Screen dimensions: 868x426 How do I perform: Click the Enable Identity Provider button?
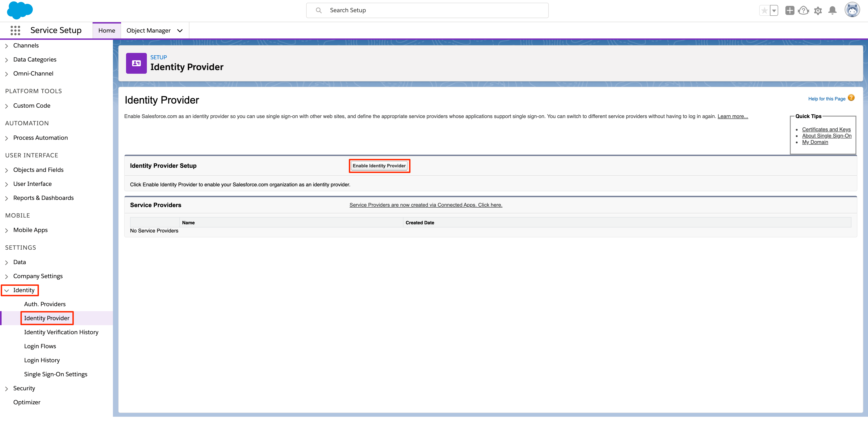click(x=379, y=166)
